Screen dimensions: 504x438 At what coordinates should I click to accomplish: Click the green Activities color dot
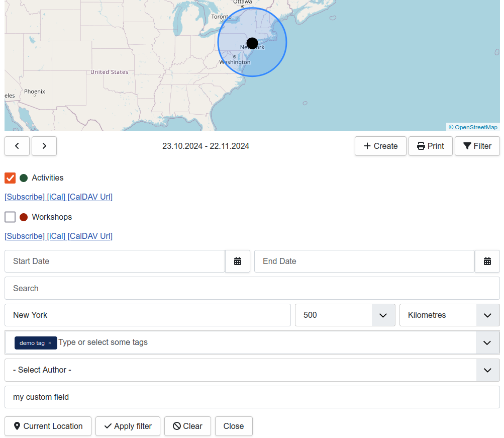pos(24,178)
